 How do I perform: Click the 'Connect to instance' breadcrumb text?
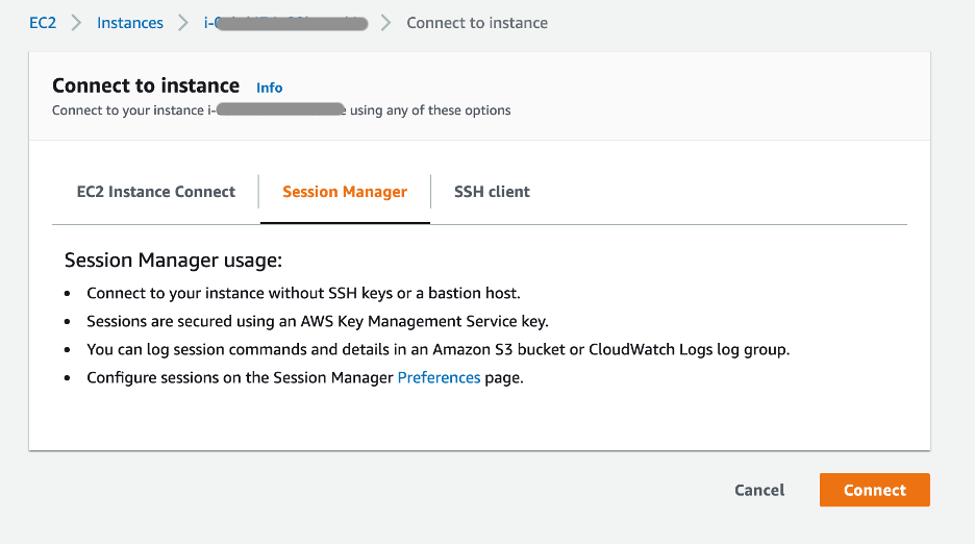coord(477,23)
